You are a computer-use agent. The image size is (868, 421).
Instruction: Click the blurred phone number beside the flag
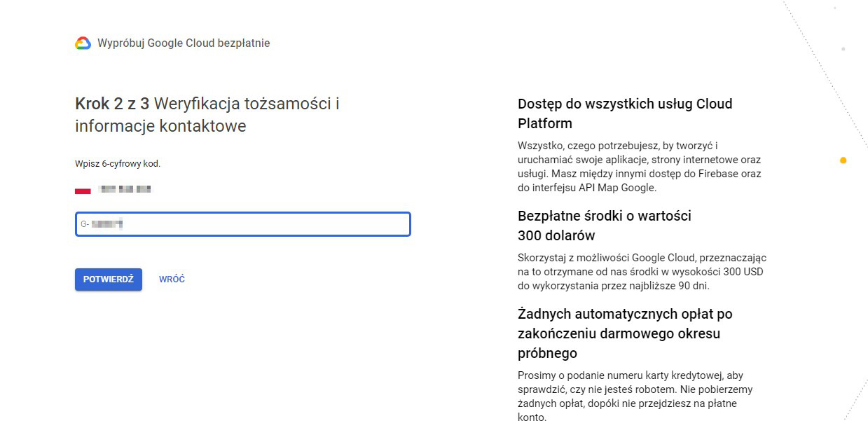(125, 189)
